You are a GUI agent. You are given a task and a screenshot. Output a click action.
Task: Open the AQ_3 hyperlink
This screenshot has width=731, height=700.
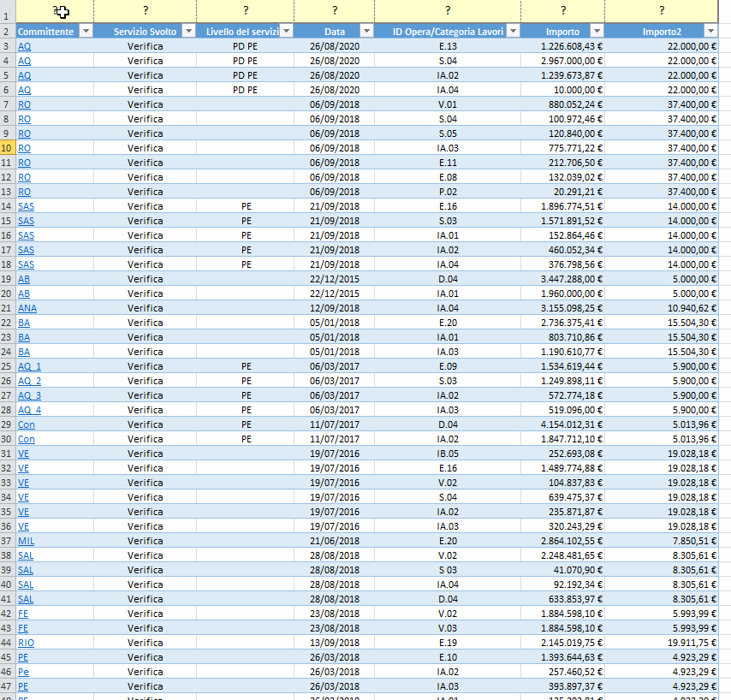(x=29, y=395)
